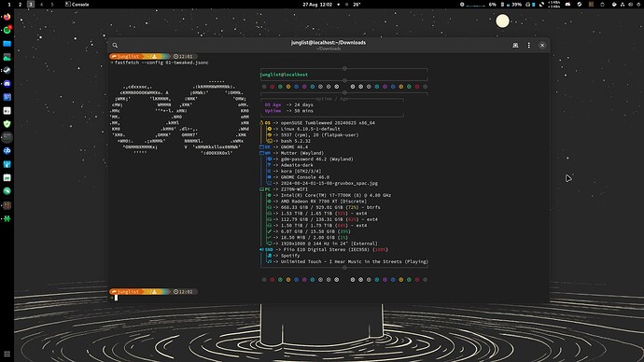644x362 pixels.
Task: Open the green puzzle-piece Extensions icon
Action: [x=7, y=218]
